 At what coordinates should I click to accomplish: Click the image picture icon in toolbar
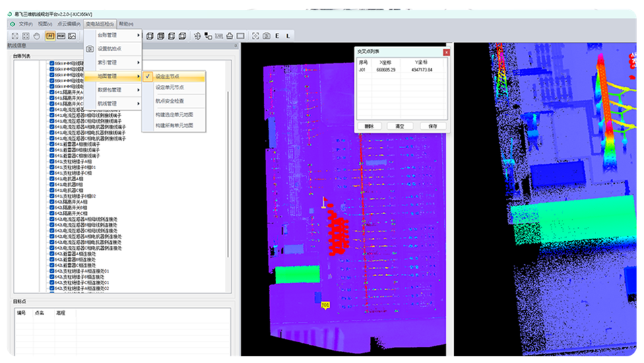click(x=72, y=36)
